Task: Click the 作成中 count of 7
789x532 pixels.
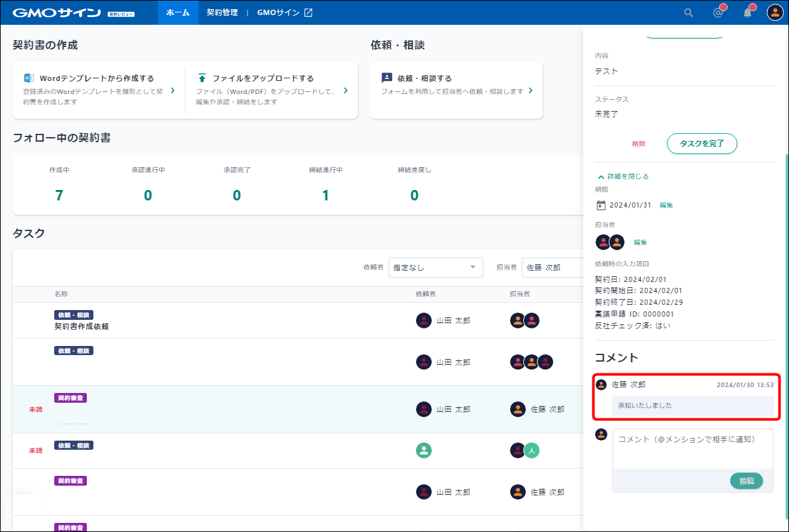Action: pos(59,195)
